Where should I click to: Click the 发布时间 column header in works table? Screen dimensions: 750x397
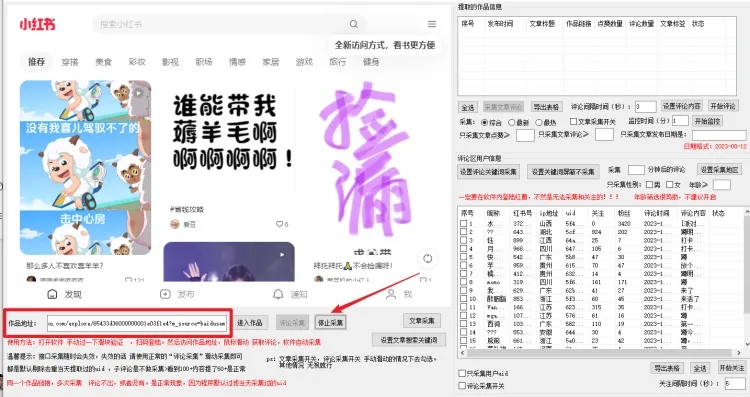click(x=500, y=23)
